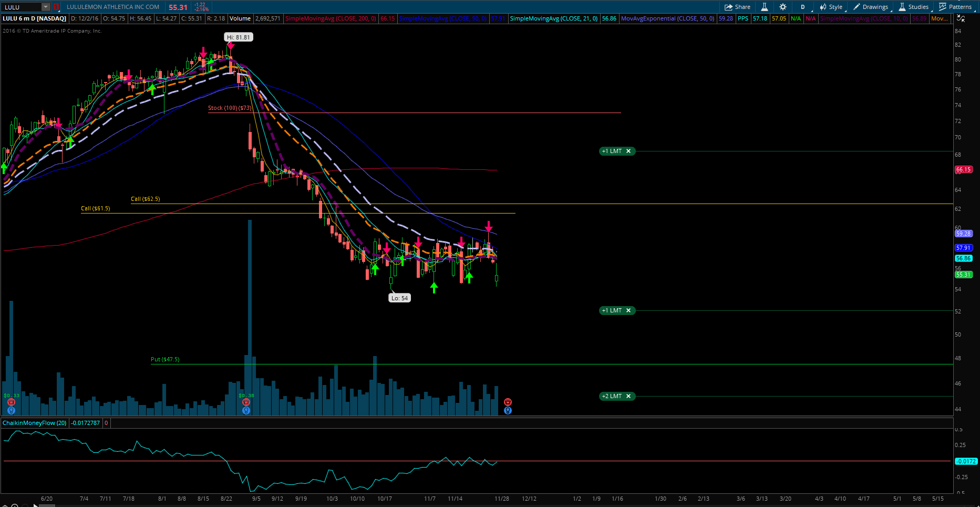Click the -0.0172787 Chaikin value in header
This screenshot has height=507, width=980.
coord(86,423)
